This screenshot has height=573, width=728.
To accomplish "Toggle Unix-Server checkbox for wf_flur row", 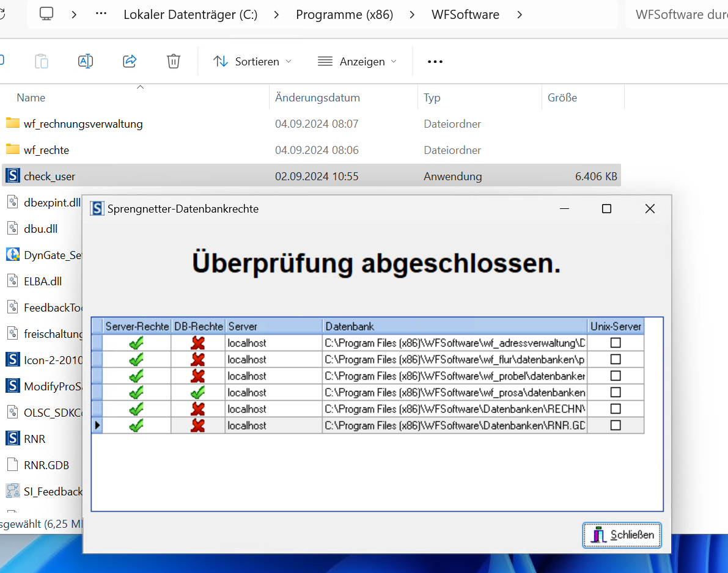I will (x=616, y=360).
